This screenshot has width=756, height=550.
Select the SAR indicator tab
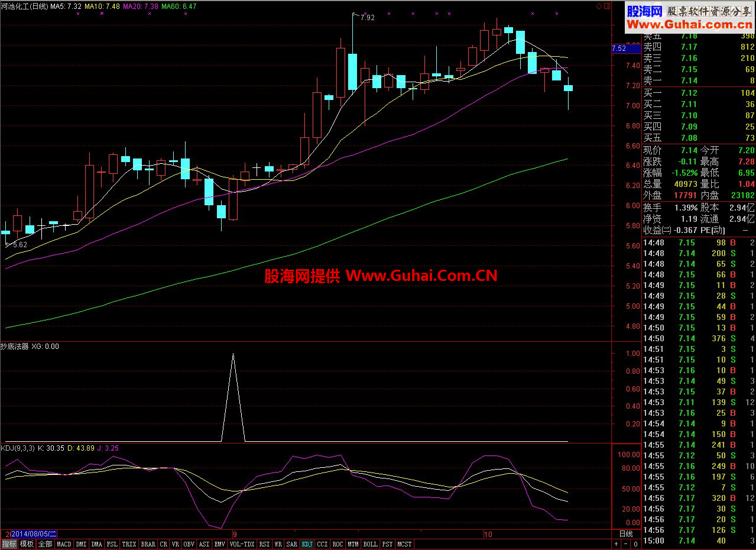tap(291, 543)
